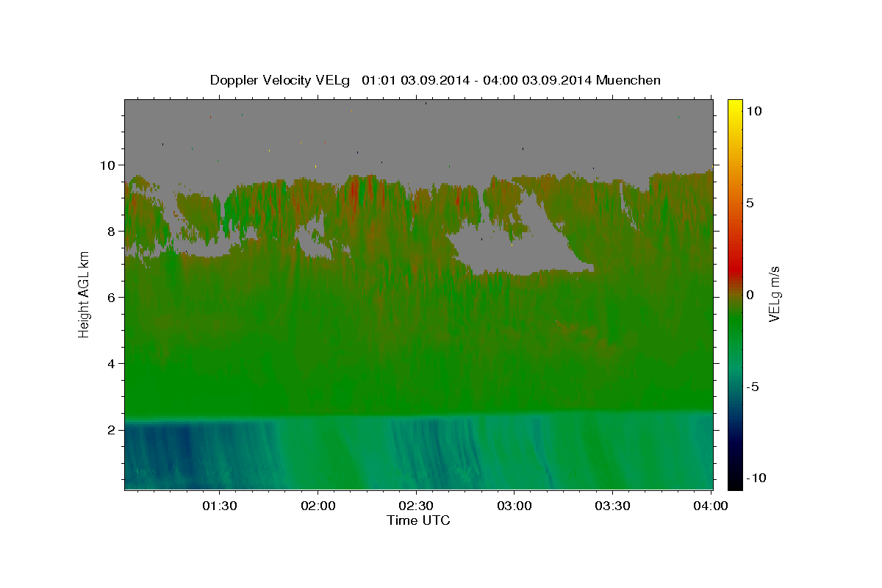Click the colorbar value label -5
The width and height of the screenshot is (882, 588).
pyautogui.click(x=753, y=387)
